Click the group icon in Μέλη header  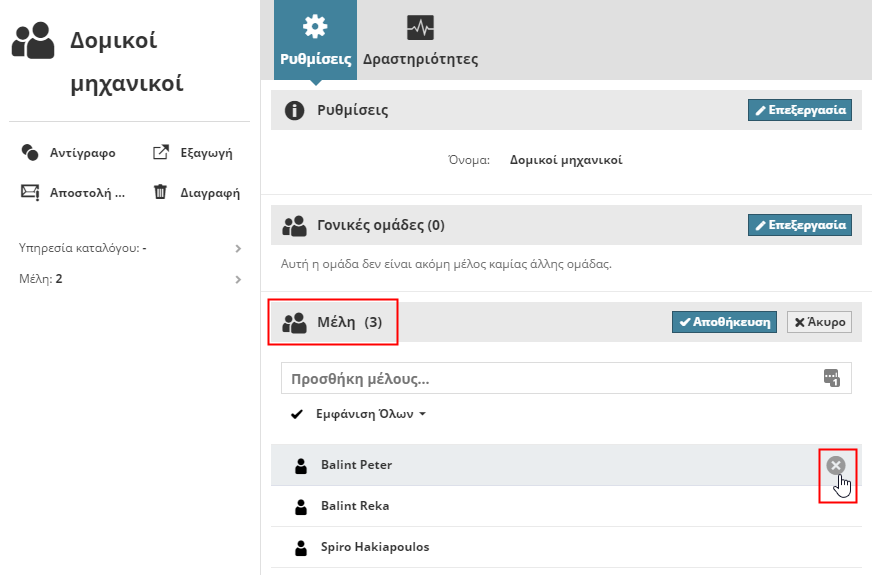(x=294, y=323)
